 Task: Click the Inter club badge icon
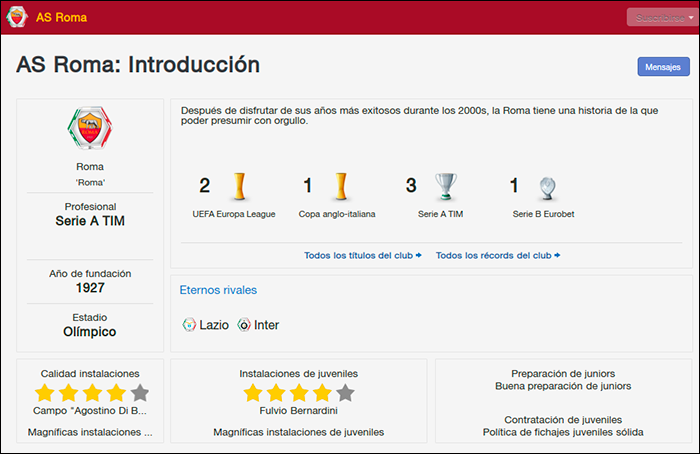click(244, 325)
